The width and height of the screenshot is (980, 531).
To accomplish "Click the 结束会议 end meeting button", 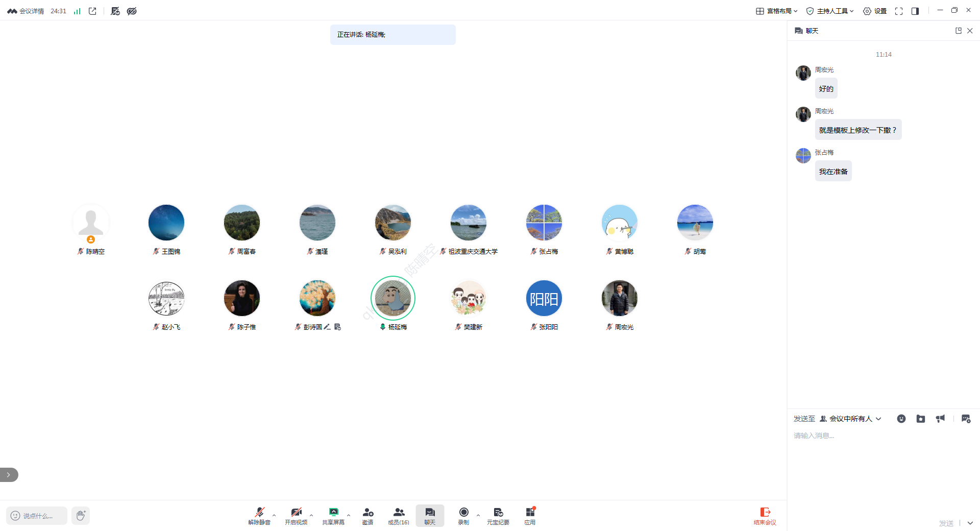I will click(765, 516).
